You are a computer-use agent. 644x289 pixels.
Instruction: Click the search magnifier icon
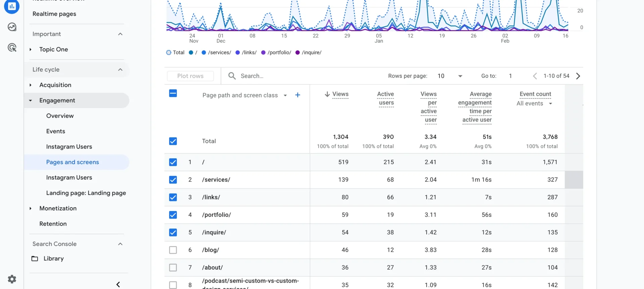tap(232, 76)
